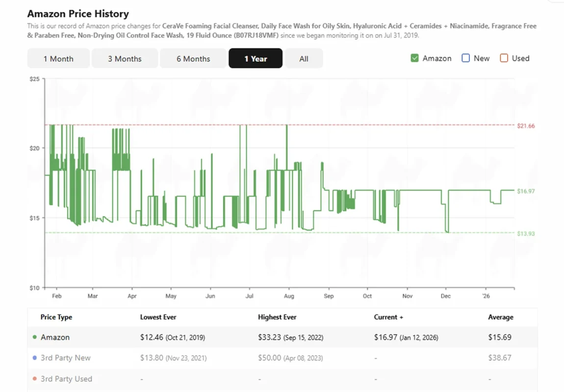Open the Current + column sorter

tap(388, 317)
